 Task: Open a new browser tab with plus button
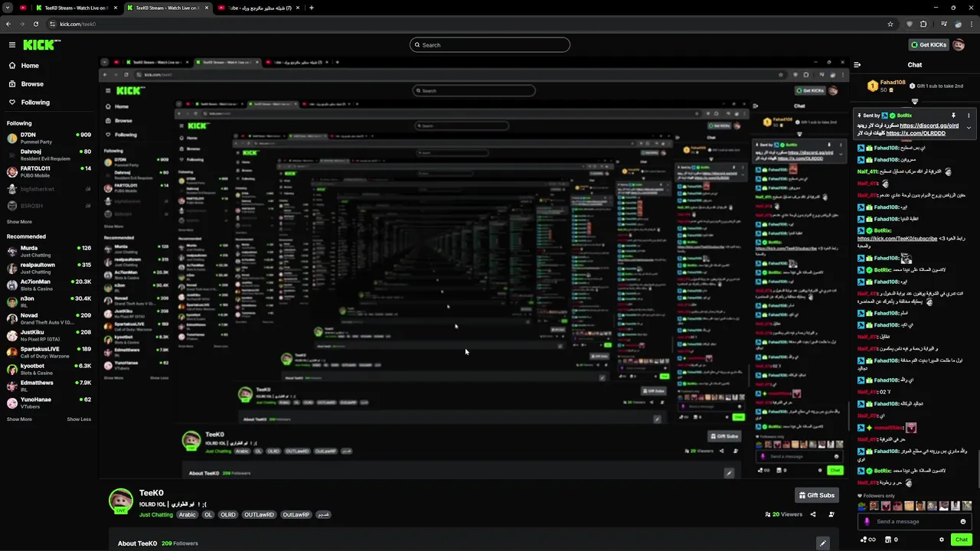tap(311, 8)
